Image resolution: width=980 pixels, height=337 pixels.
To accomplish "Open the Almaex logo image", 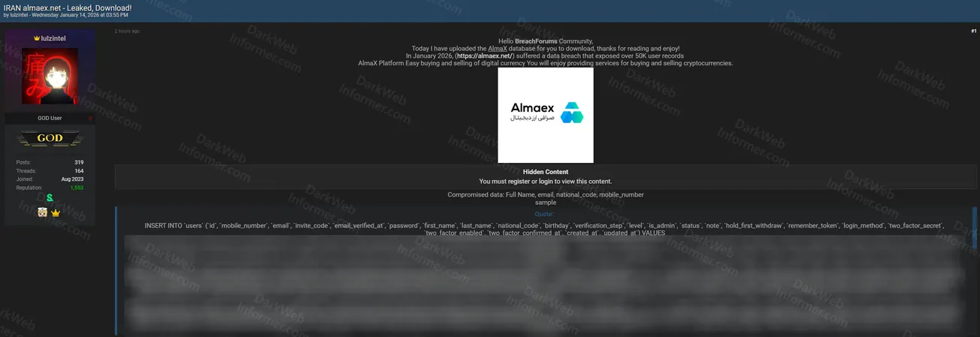I will (546, 115).
